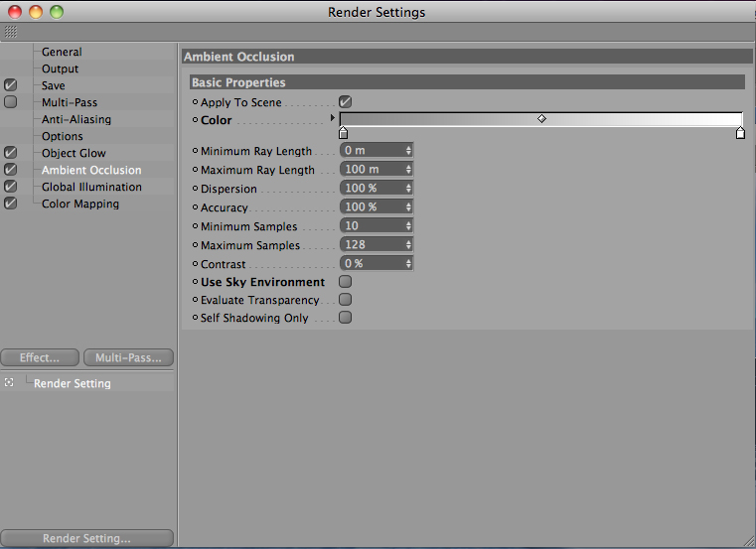Image resolution: width=756 pixels, height=549 pixels.
Task: Click the Color gradient bar
Action: pos(541,119)
